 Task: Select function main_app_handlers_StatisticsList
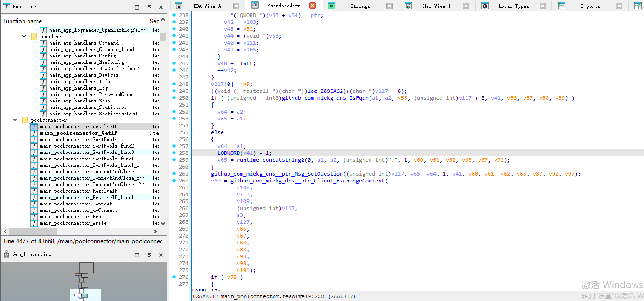pos(93,114)
